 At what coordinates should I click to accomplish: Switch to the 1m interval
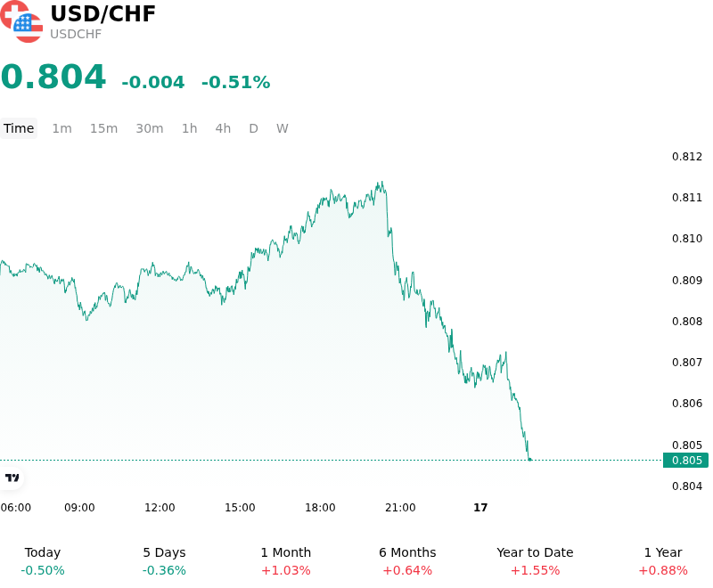(x=61, y=128)
